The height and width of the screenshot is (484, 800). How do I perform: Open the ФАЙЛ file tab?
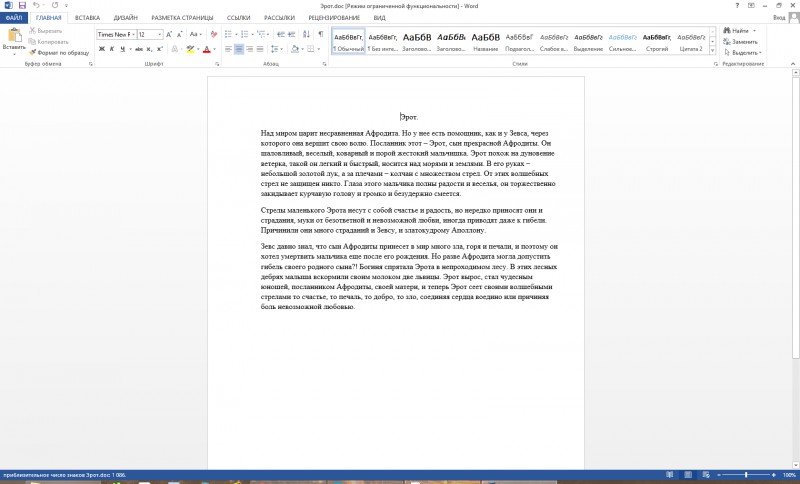pyautogui.click(x=14, y=18)
